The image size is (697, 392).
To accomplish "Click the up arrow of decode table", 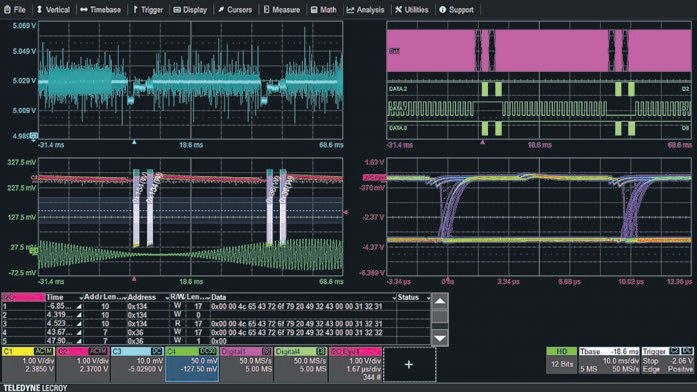I will (440, 301).
